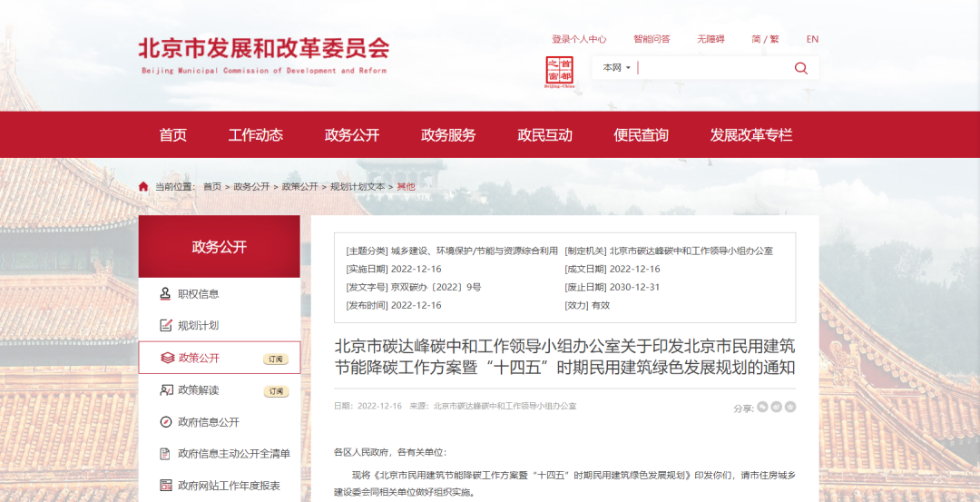Image resolution: width=980 pixels, height=502 pixels.
Task: Click the 智能问答 link
Action: [652, 39]
